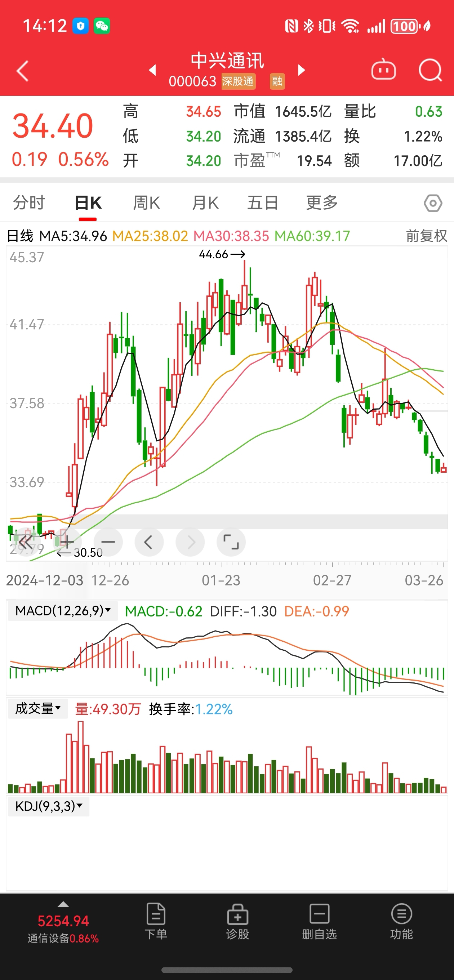Expand chart to fullscreen
This screenshot has height=980, width=454.
click(231, 542)
